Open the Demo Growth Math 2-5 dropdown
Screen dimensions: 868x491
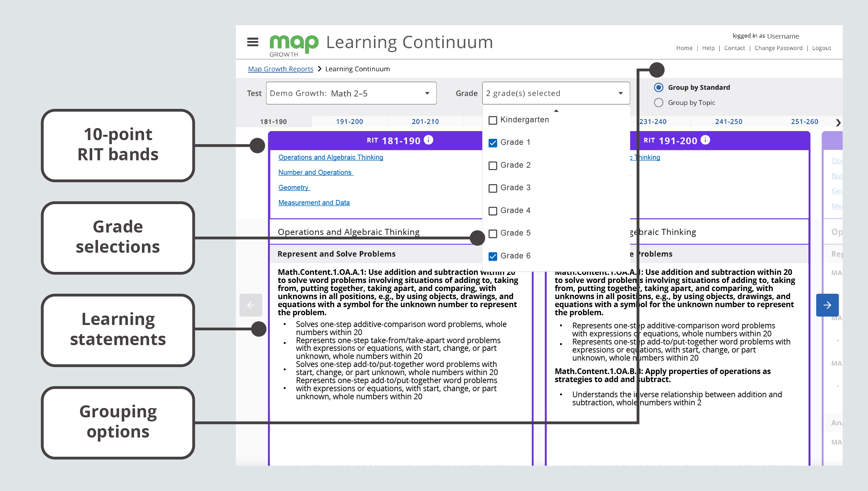point(349,93)
